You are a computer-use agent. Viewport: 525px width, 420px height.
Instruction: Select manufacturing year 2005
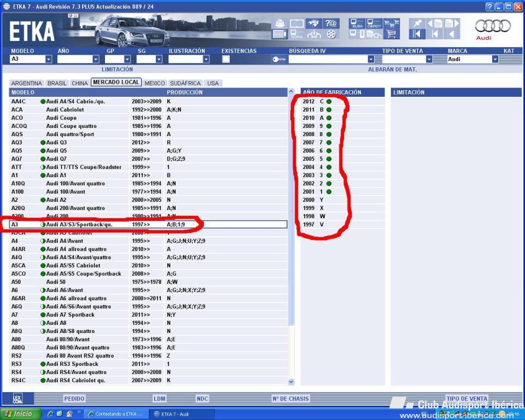click(x=342, y=159)
